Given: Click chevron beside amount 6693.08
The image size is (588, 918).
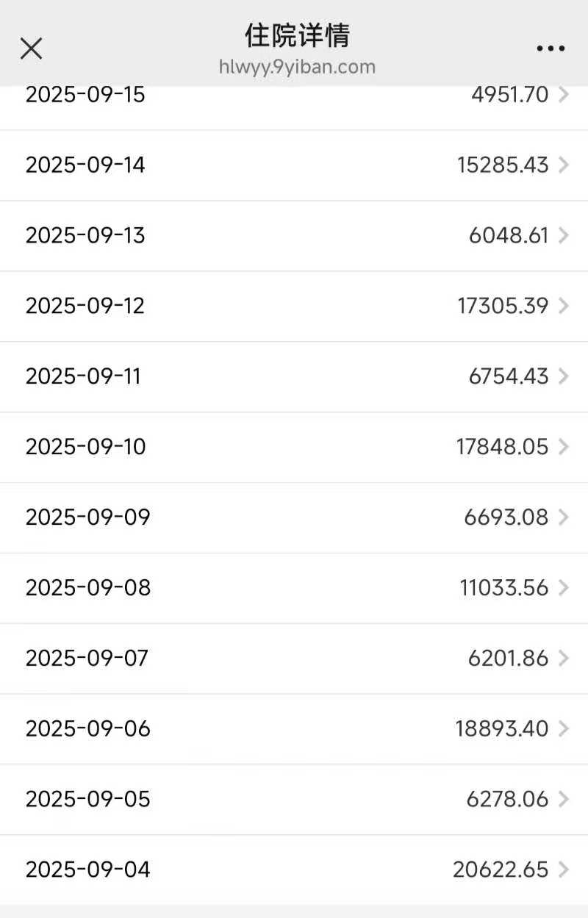Looking at the screenshot, I should point(564,517).
